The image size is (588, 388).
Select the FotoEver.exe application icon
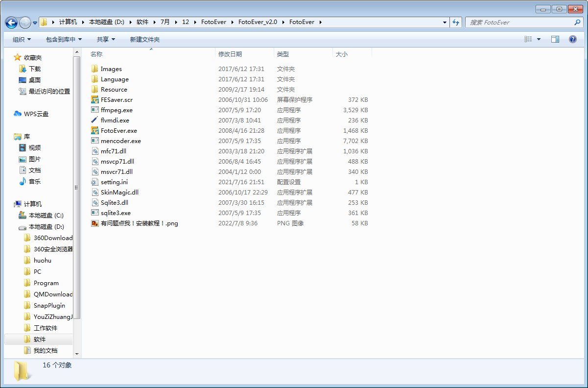pos(95,130)
